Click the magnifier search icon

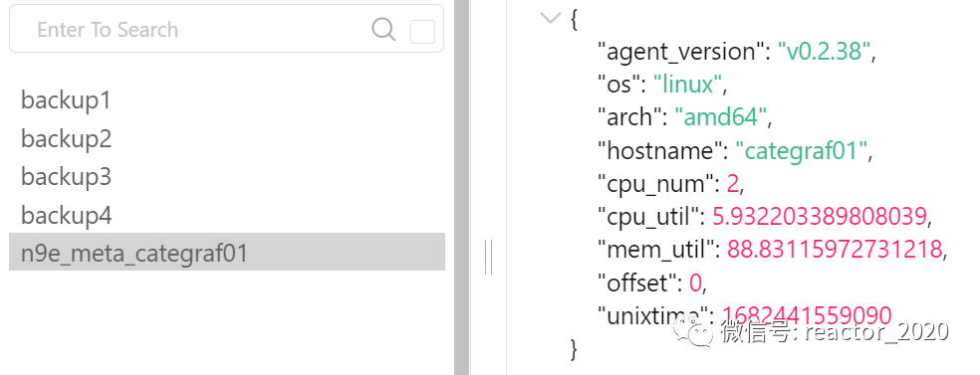click(x=383, y=29)
